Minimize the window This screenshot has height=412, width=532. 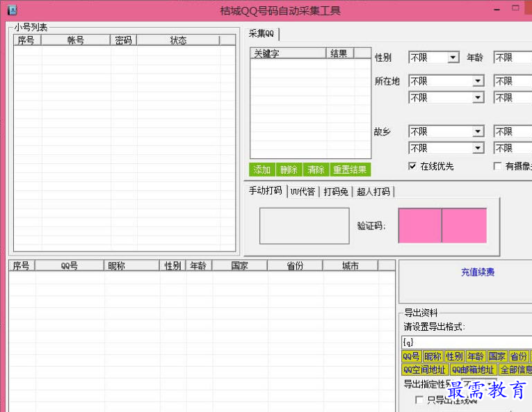[497, 9]
